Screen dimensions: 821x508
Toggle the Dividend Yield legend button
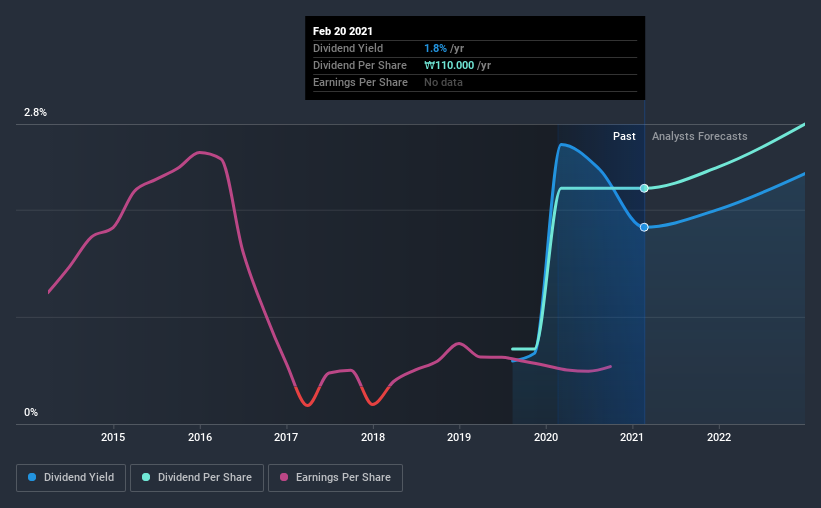[70, 478]
